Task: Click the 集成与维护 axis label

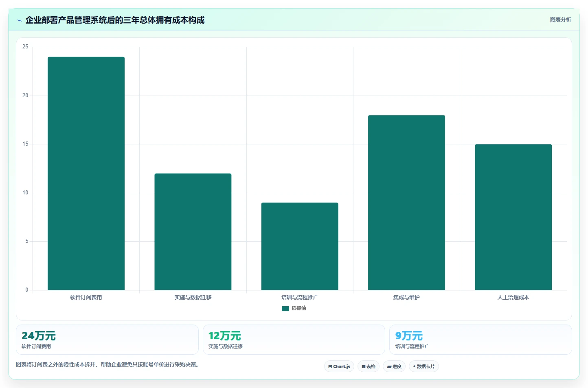Action: (x=406, y=297)
